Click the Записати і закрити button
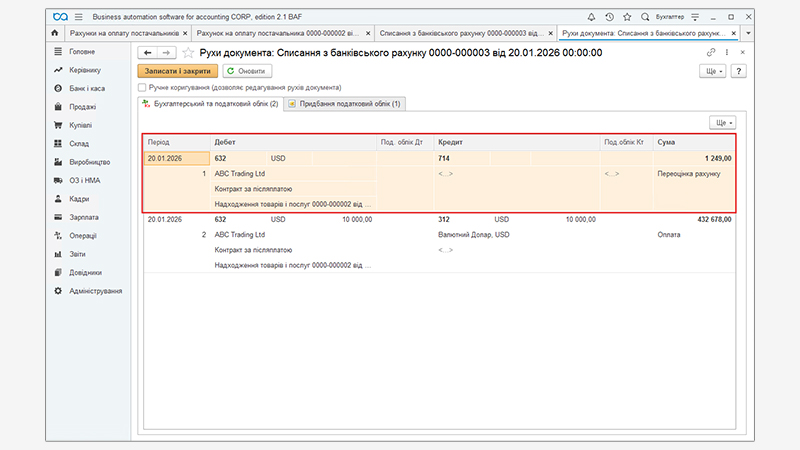This screenshot has height=450, width=800. (176, 71)
